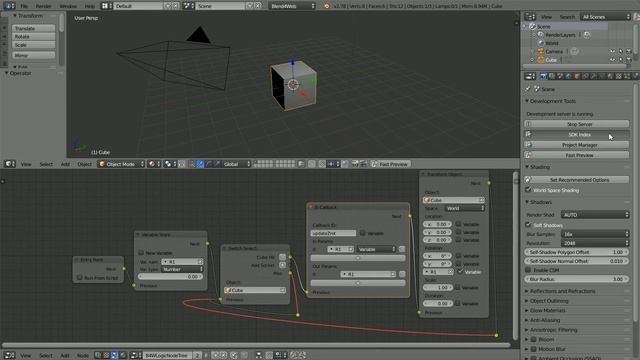Toggle Run From Script checkbox in Entry Point

coord(80,278)
